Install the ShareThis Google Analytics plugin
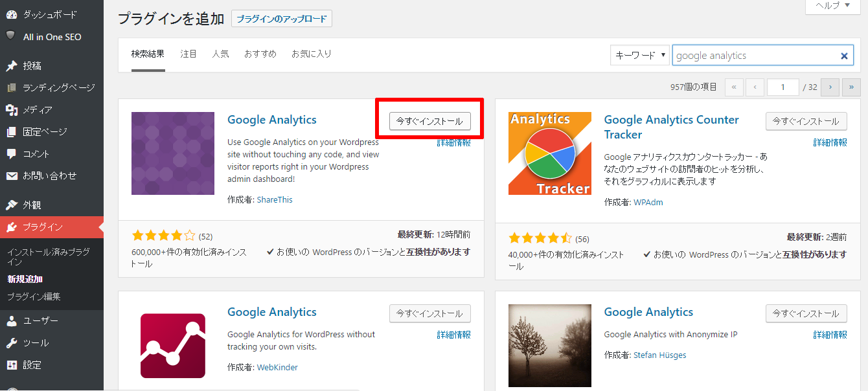 click(429, 121)
